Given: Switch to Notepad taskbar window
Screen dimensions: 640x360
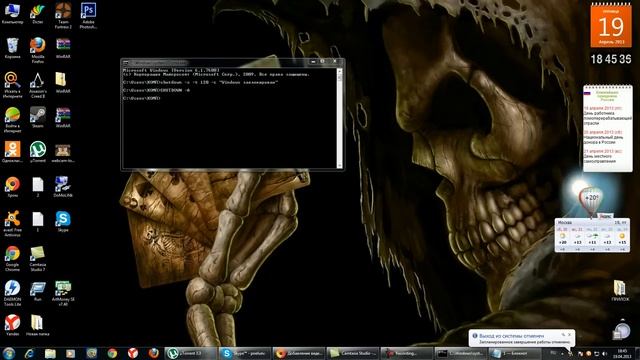Looking at the screenshot, I should click(x=514, y=353).
